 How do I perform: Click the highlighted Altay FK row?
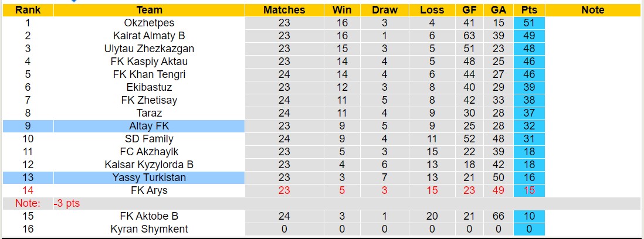(149, 126)
